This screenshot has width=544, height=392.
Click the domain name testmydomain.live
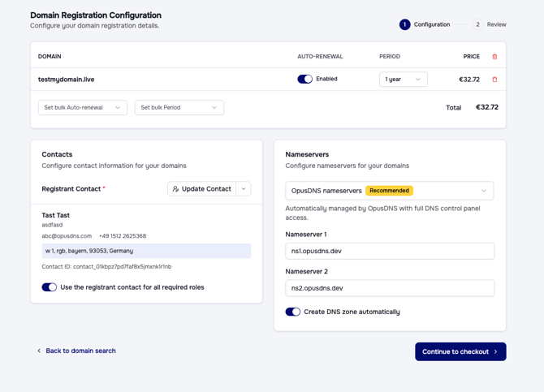pos(67,80)
